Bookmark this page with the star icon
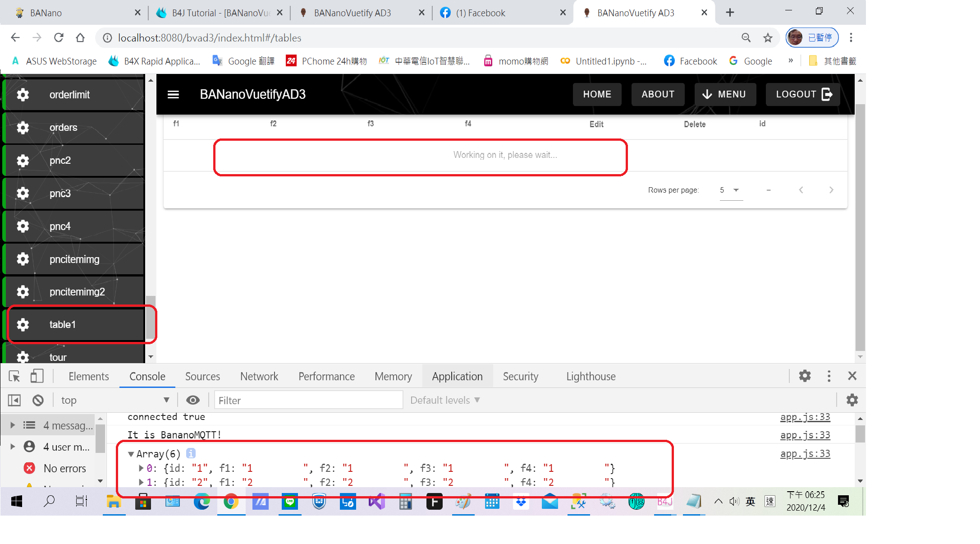The image size is (980, 544). pos(768,38)
